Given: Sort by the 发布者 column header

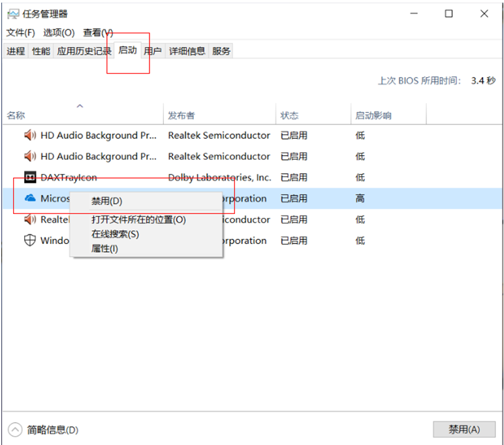Looking at the screenshot, I should (181, 115).
